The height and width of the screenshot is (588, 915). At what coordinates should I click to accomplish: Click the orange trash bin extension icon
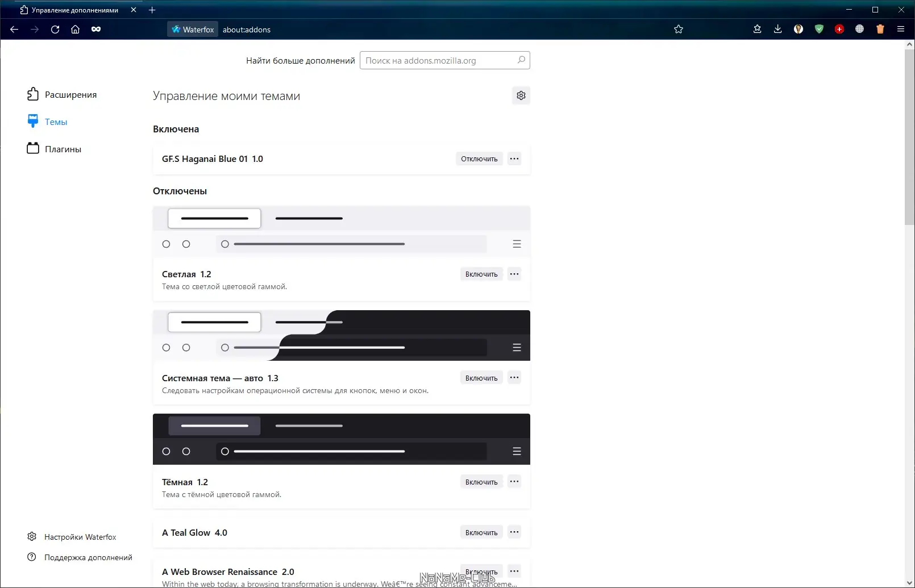(x=880, y=30)
